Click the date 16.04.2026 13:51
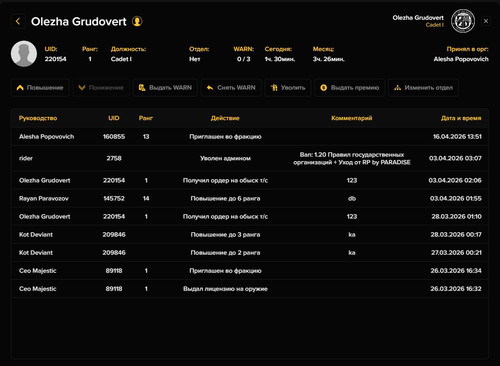This screenshot has width=500, height=366. coord(457,136)
